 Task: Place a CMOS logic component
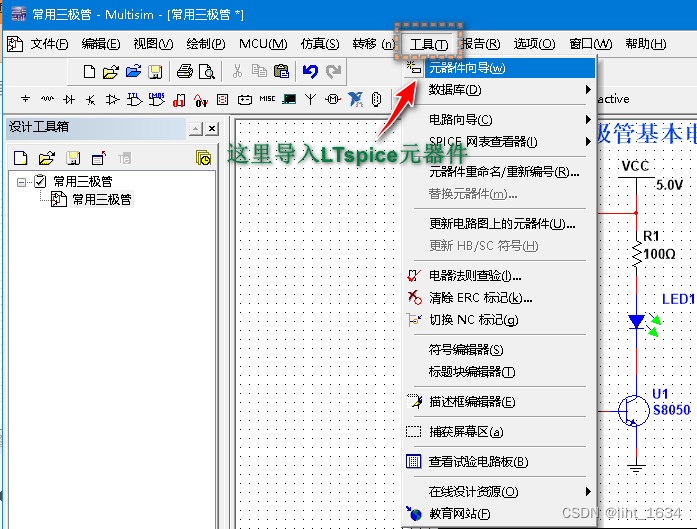coord(156,100)
